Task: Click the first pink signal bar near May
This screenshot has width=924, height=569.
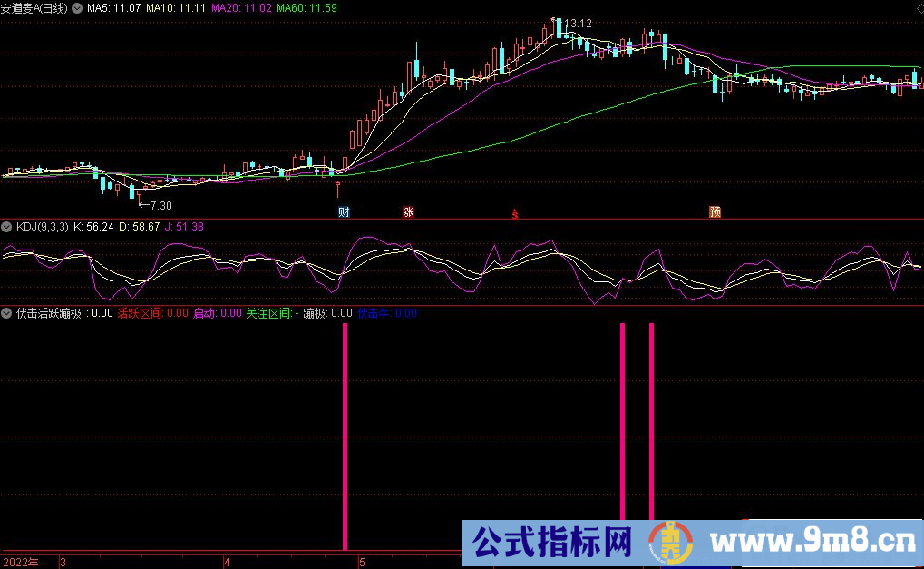Action: [x=345, y=437]
